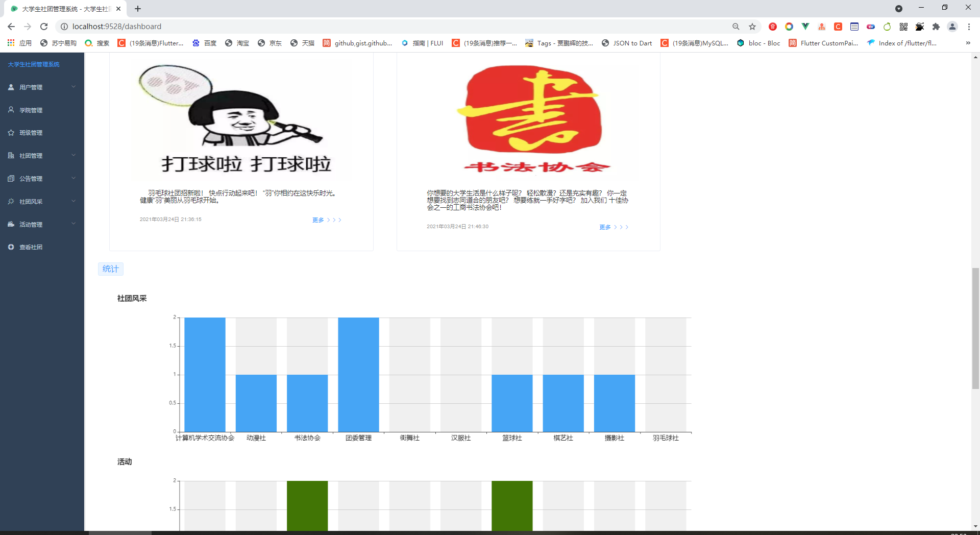This screenshot has width=980, height=535.
Task: Expand the 活动管理 submenu chevron
Action: (73, 224)
